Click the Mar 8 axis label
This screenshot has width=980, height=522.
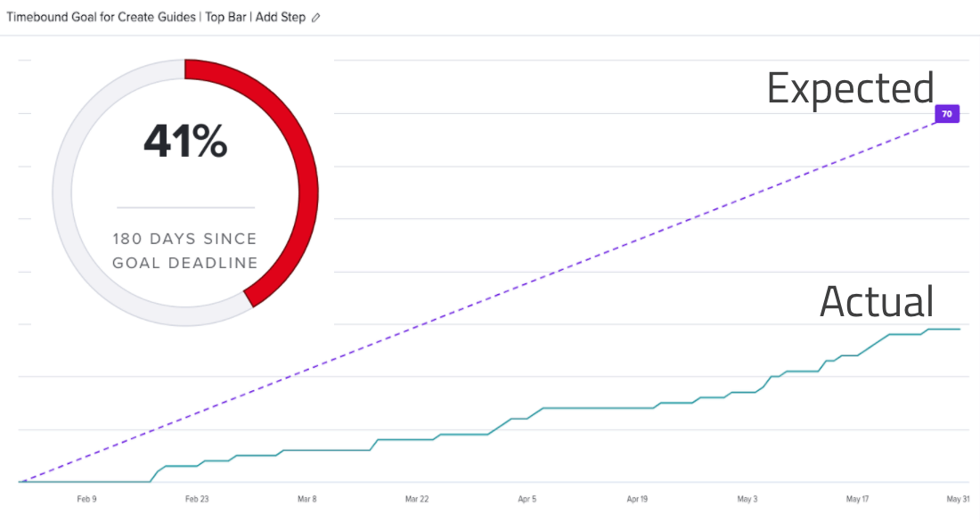click(x=306, y=499)
